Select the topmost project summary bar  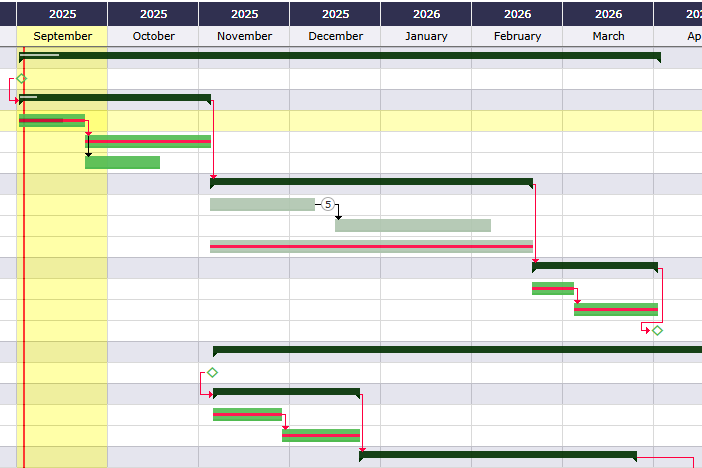(x=340, y=56)
